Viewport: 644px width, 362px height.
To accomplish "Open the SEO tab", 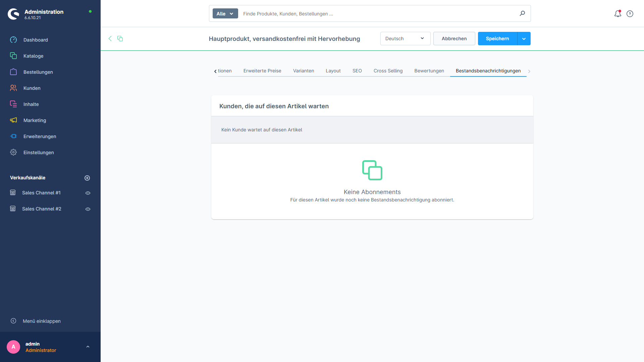I will (357, 71).
